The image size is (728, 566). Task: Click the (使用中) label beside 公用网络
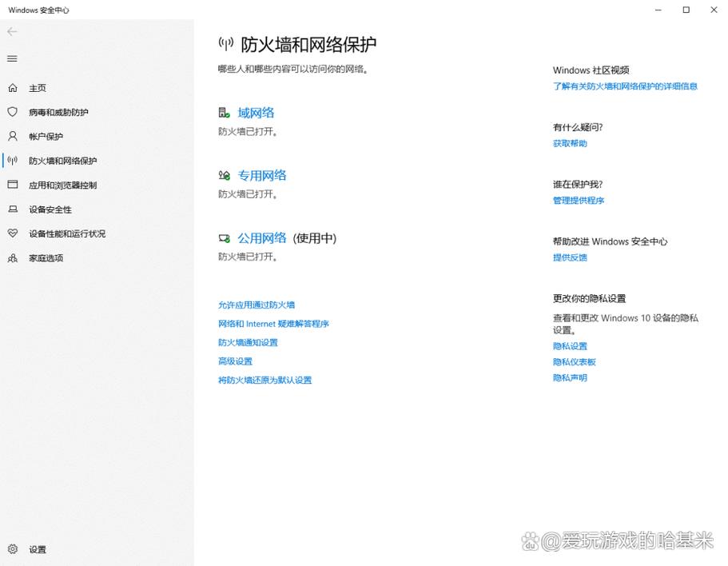314,238
